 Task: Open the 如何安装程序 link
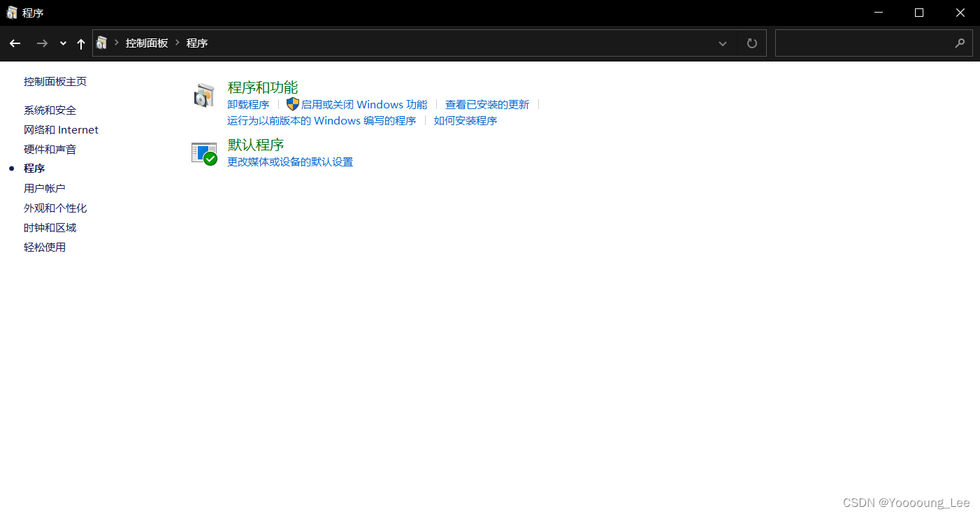(466, 120)
